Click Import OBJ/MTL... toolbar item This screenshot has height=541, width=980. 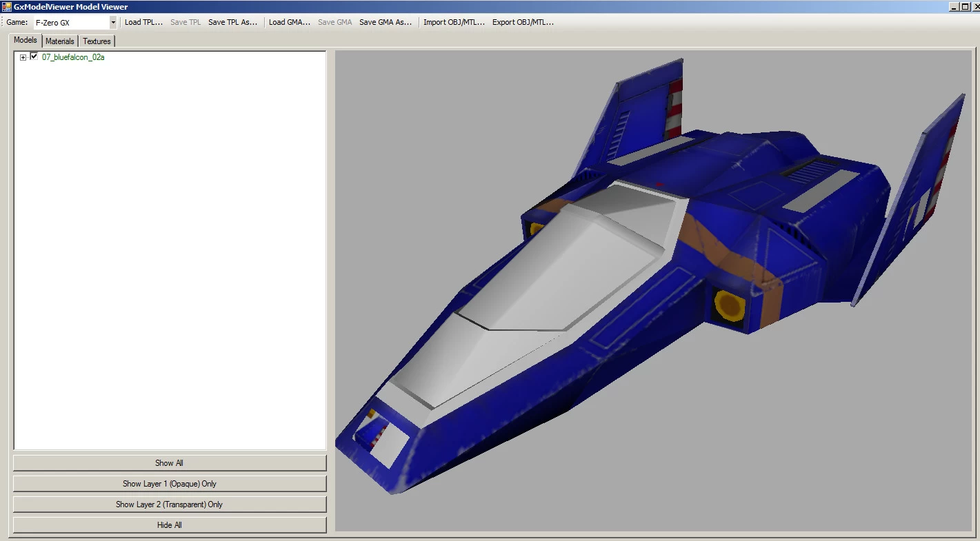(454, 22)
